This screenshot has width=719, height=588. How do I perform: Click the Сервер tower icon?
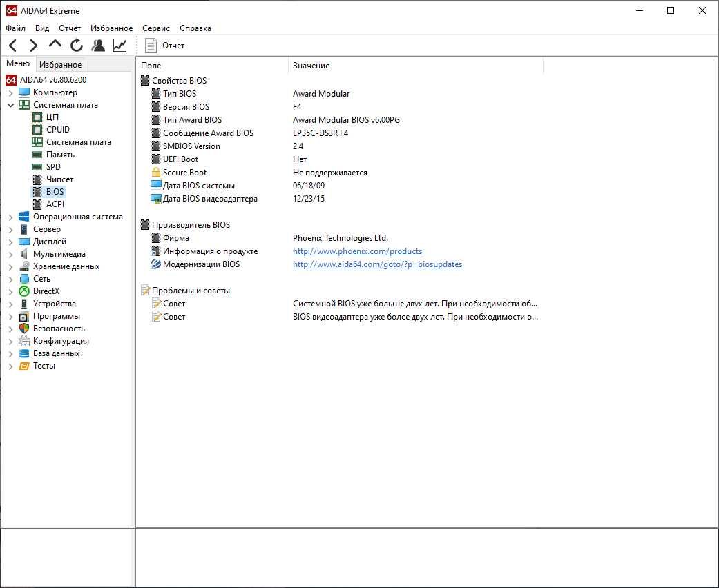tap(24, 228)
